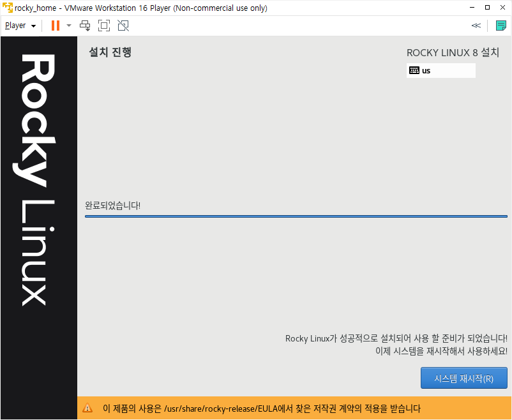The image size is (512, 420).
Task: Click the us keyboard layout indicator
Action: (x=440, y=71)
